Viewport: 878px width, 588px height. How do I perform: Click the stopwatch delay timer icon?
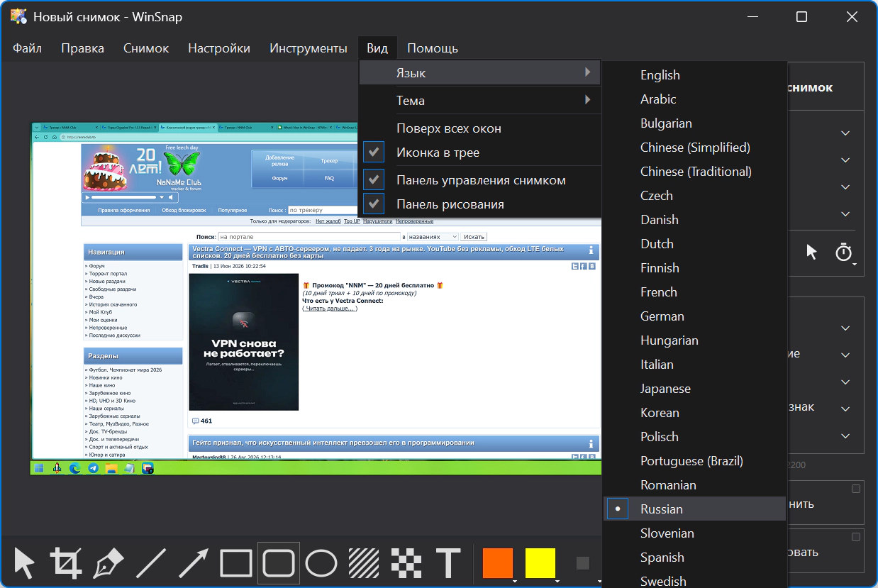coord(843,252)
